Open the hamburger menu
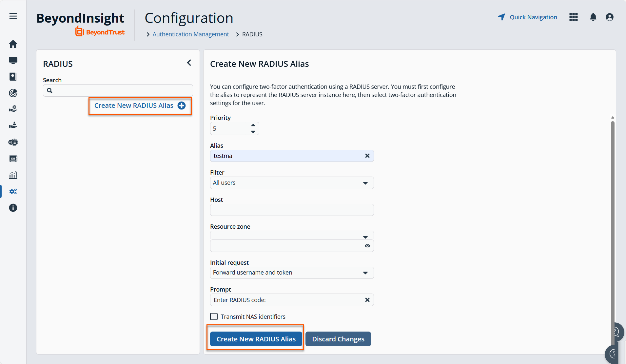This screenshot has width=626, height=364. (13, 16)
